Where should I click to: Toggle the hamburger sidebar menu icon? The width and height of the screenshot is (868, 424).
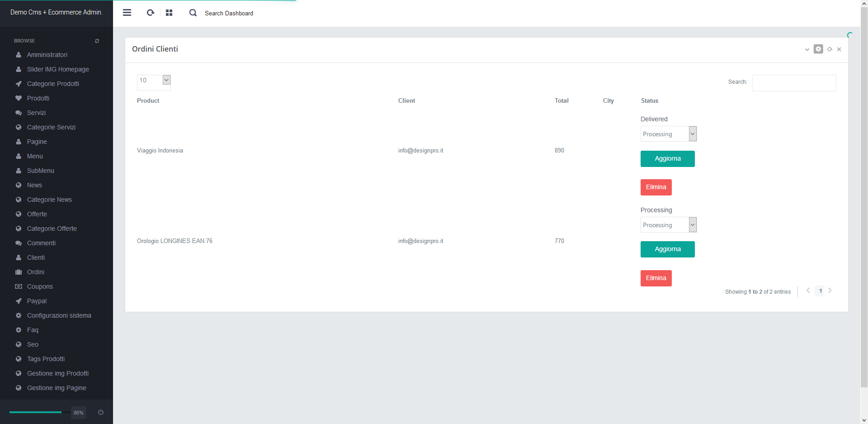(127, 13)
